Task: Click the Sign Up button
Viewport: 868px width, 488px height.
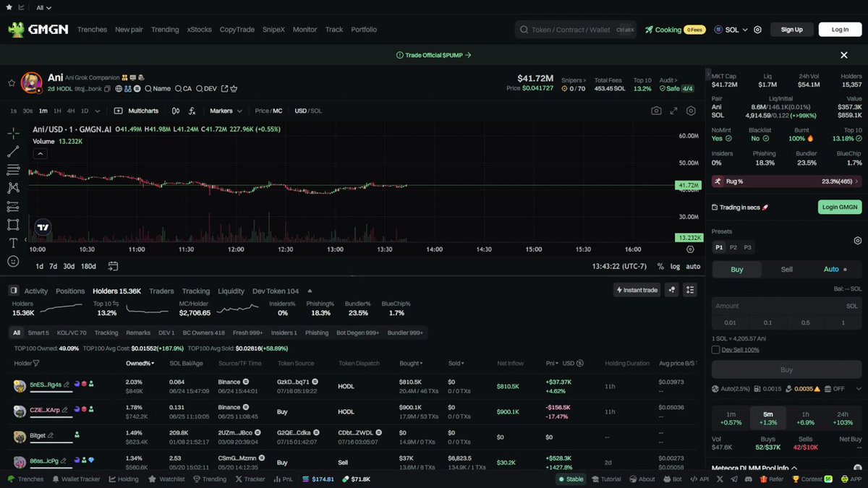Action: pos(791,30)
